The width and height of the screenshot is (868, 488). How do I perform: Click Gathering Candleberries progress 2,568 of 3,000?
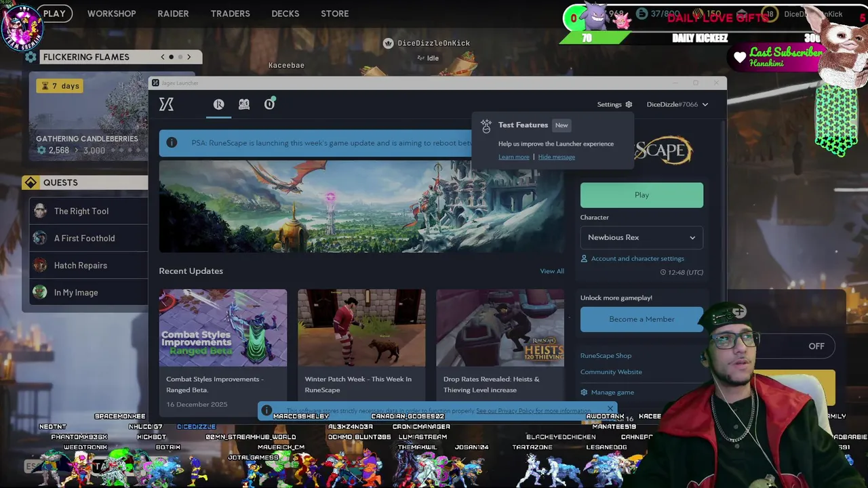(71, 150)
